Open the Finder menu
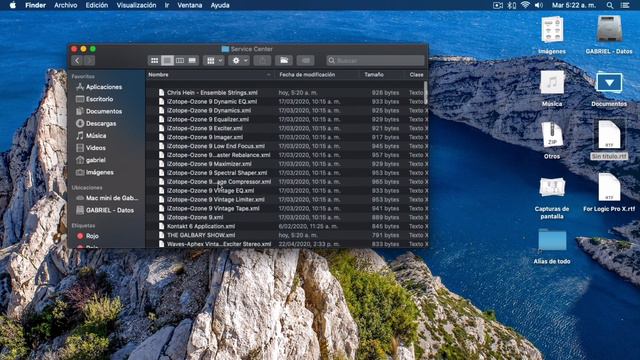This screenshot has width=640, height=360. tap(36, 5)
